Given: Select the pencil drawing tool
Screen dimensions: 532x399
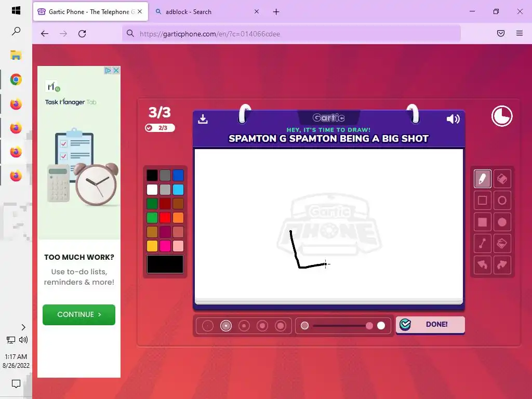Looking at the screenshot, I should point(482,179).
